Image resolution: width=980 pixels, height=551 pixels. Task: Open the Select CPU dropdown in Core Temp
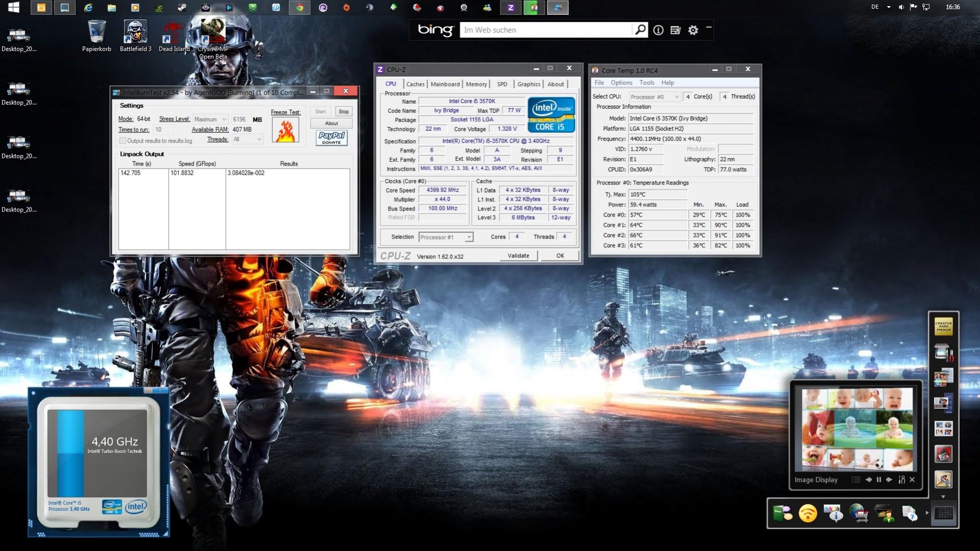click(x=654, y=97)
